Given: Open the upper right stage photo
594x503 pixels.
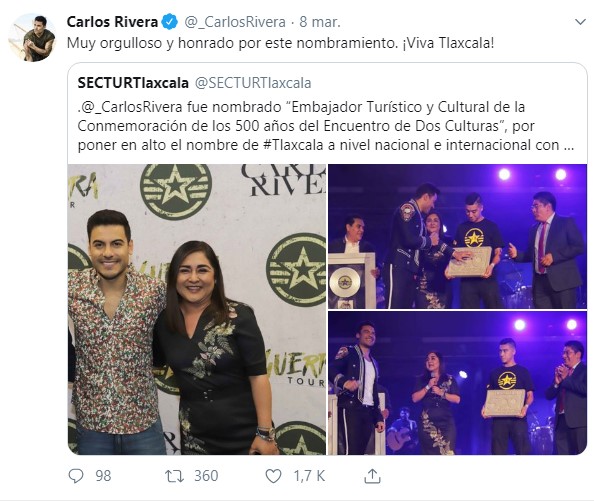Looking at the screenshot, I should tap(457, 236).
